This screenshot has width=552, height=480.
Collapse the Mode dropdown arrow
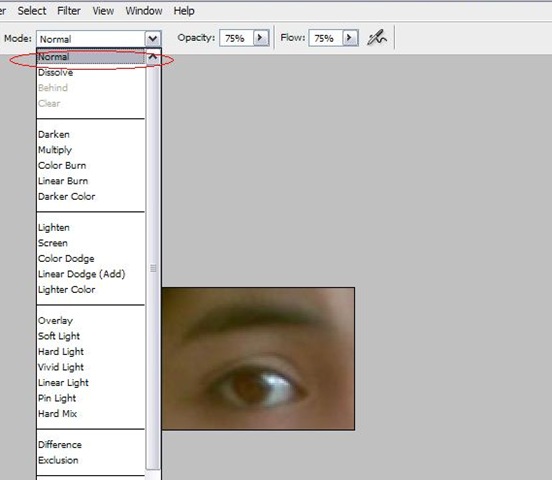tap(153, 39)
